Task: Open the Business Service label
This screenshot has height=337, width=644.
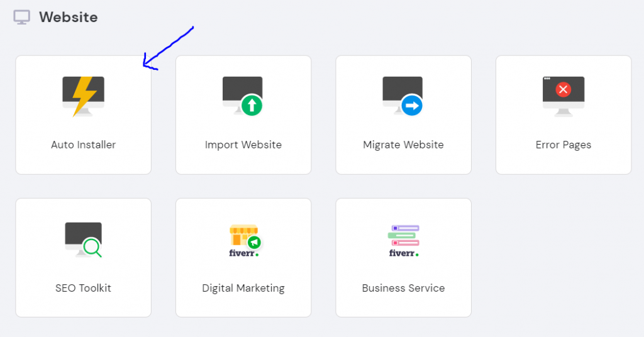Action: coord(403,288)
